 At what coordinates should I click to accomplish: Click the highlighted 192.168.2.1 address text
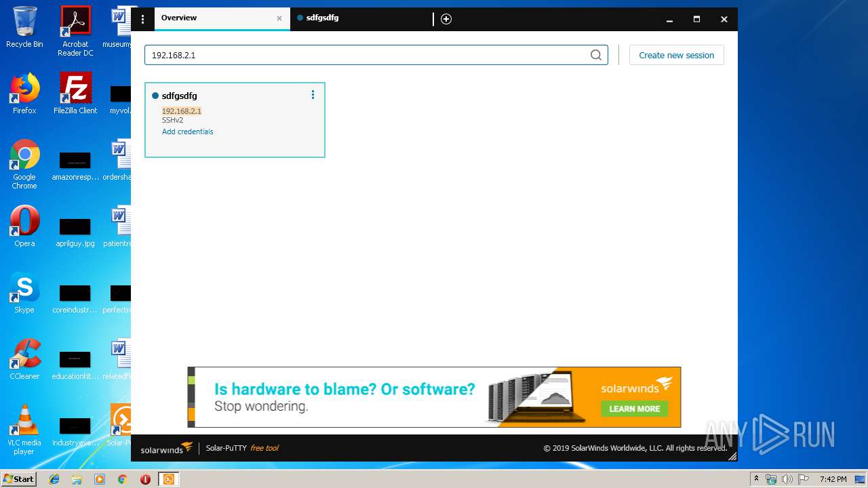coord(182,110)
